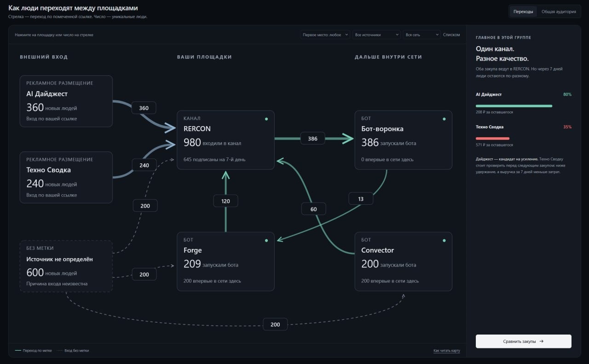Image resolution: width=589 pixels, height=364 pixels.
Task: Switch to the Переходы view
Action: (x=523, y=12)
